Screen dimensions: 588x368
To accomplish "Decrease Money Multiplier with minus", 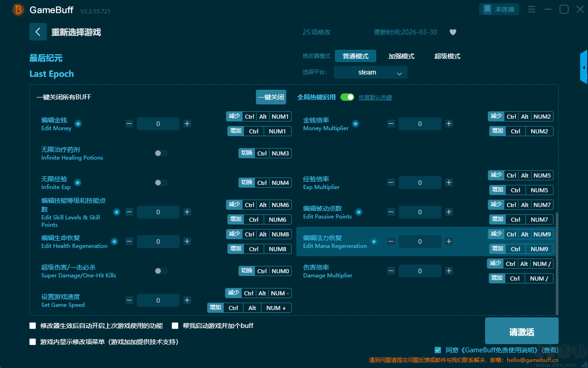I will [391, 124].
